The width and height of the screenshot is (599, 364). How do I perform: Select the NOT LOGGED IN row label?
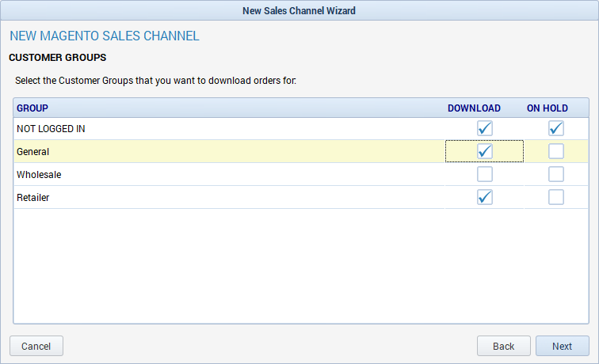pyautogui.click(x=51, y=128)
